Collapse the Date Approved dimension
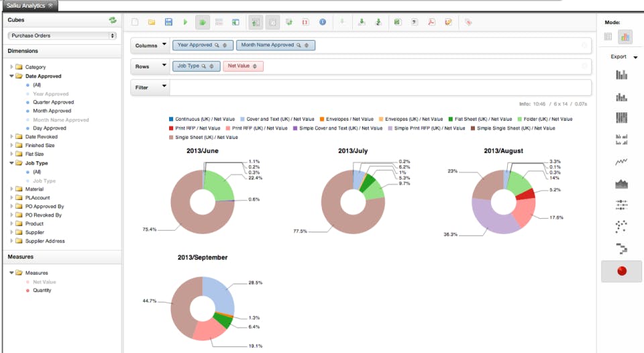644x353 pixels. pyautogui.click(x=11, y=76)
